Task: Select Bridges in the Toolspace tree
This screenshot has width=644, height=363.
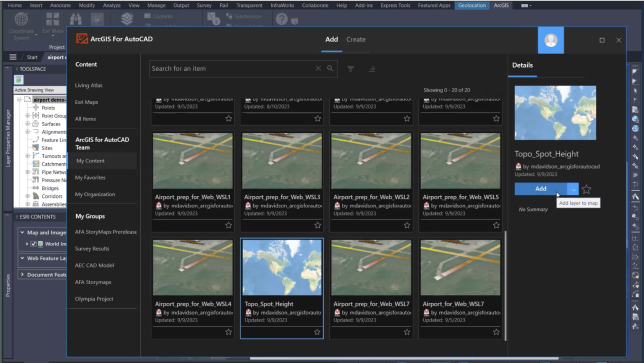Action: [50, 188]
